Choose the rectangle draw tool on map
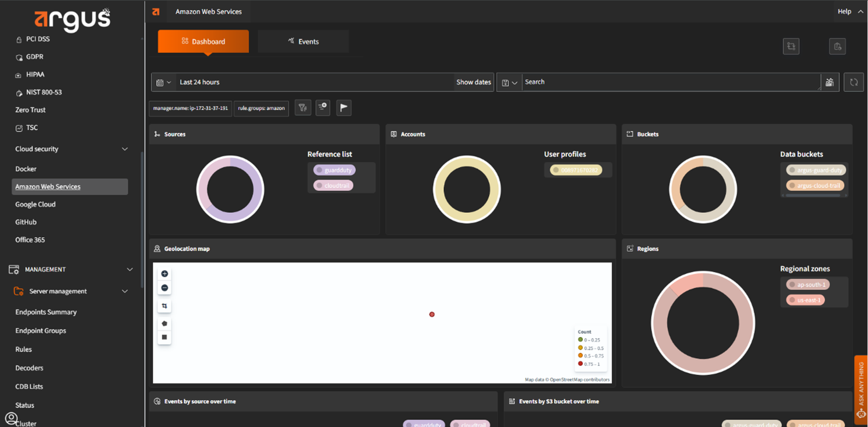This screenshot has height=427, width=868. pos(164,337)
